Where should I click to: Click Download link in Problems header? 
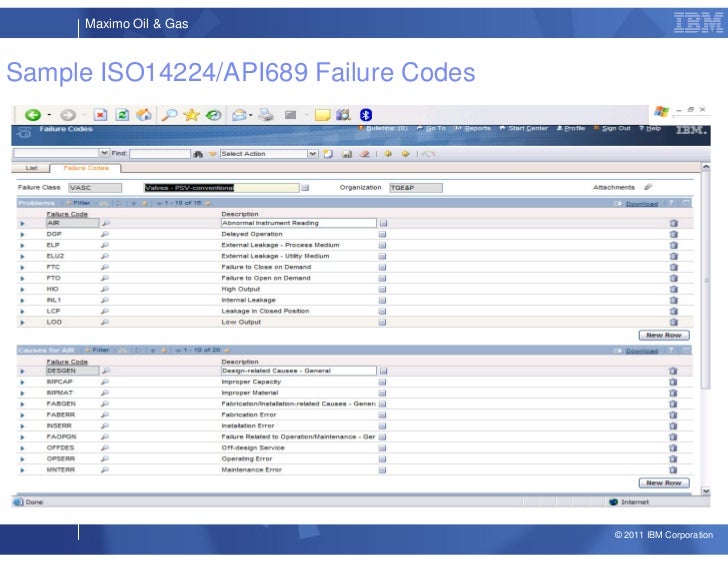tap(642, 204)
